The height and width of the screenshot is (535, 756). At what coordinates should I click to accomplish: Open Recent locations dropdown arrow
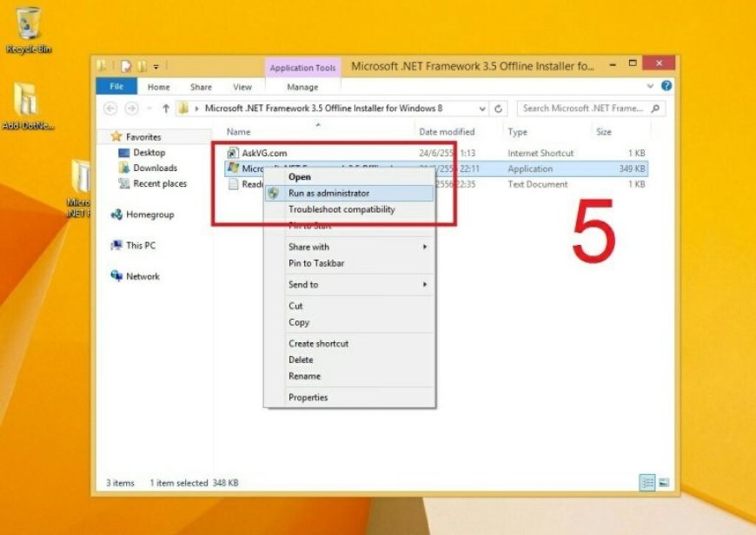click(149, 109)
